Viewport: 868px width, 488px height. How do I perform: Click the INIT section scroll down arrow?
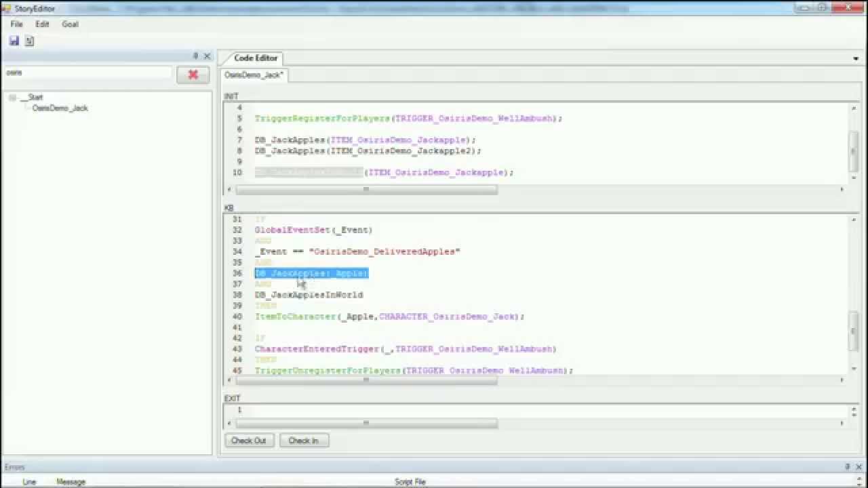[x=854, y=178]
